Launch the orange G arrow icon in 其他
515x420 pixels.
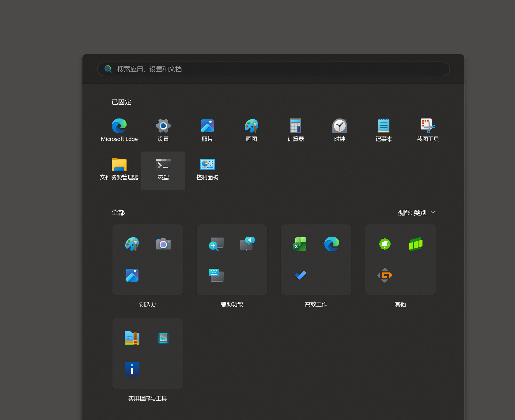[385, 275]
